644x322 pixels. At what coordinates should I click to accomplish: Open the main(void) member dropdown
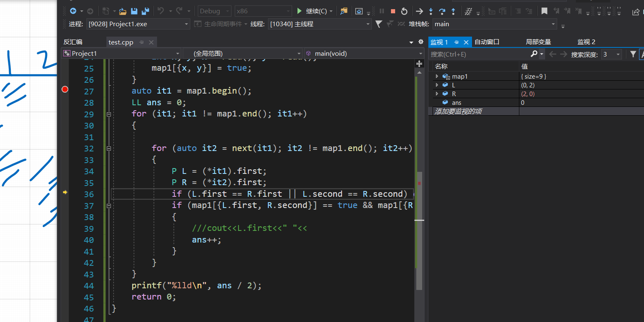tap(364, 53)
